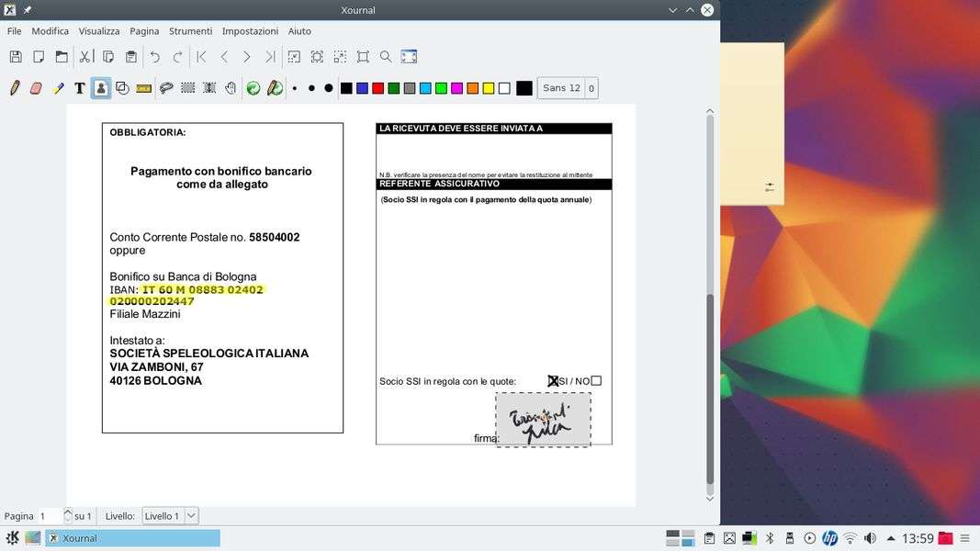
Task: Open the Aiuto menu
Action: 299,31
